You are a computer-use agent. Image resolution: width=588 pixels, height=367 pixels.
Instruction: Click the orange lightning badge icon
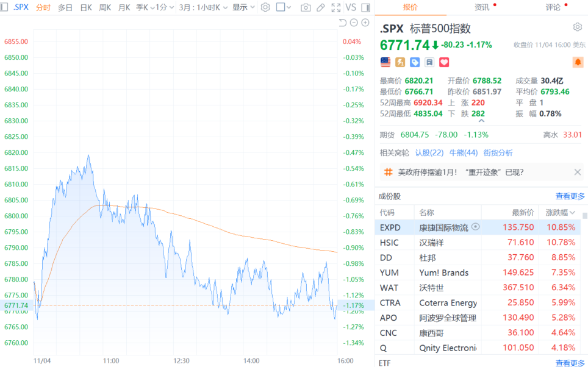point(400,62)
